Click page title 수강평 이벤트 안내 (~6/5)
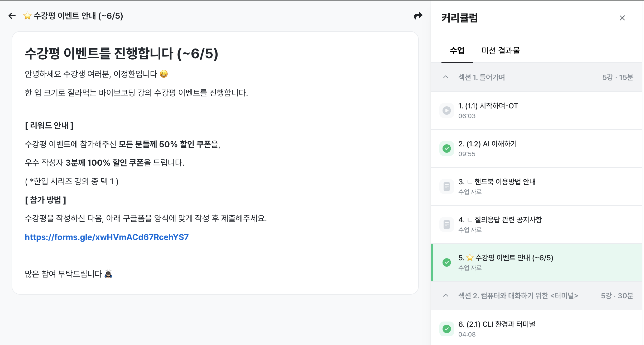 point(78,16)
